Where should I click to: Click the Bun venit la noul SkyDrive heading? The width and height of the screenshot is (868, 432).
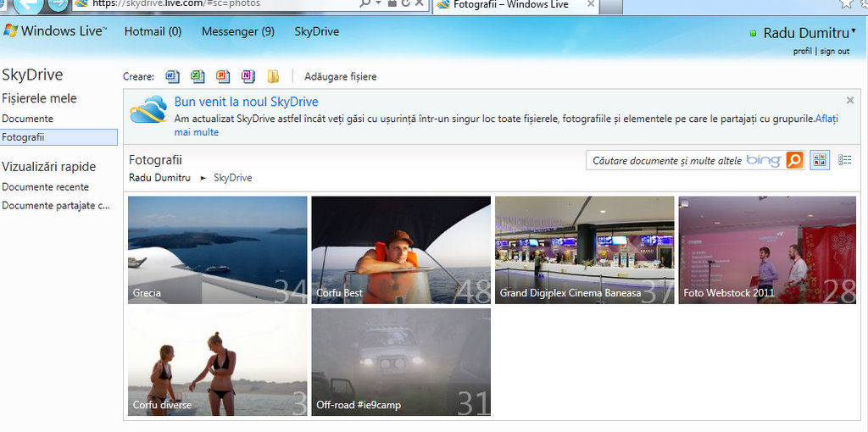(247, 102)
